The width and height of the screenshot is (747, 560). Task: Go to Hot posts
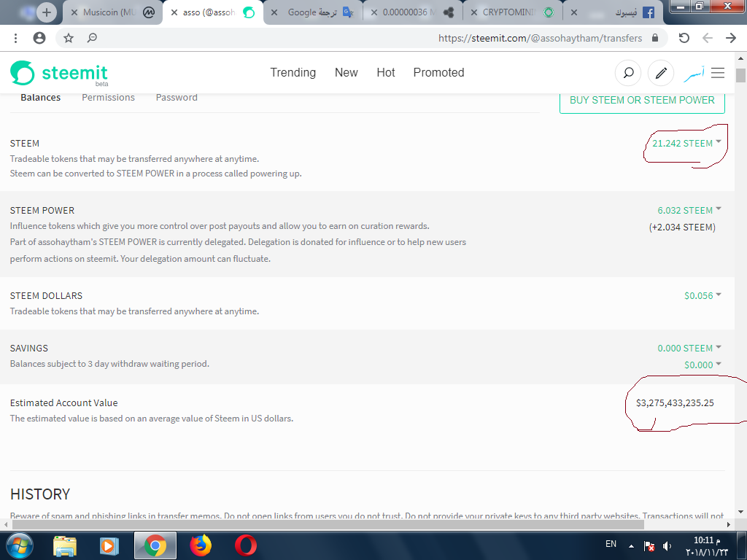[386, 72]
